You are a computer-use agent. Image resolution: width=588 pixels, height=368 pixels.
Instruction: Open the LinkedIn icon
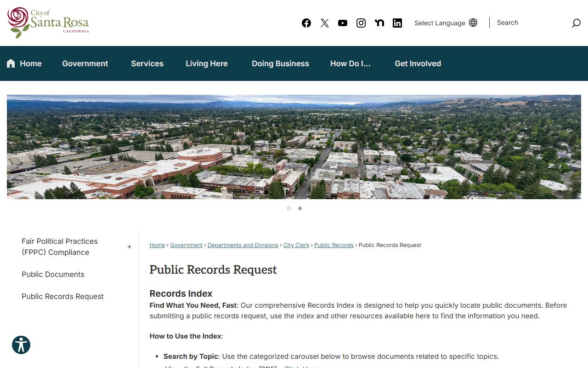(x=397, y=23)
